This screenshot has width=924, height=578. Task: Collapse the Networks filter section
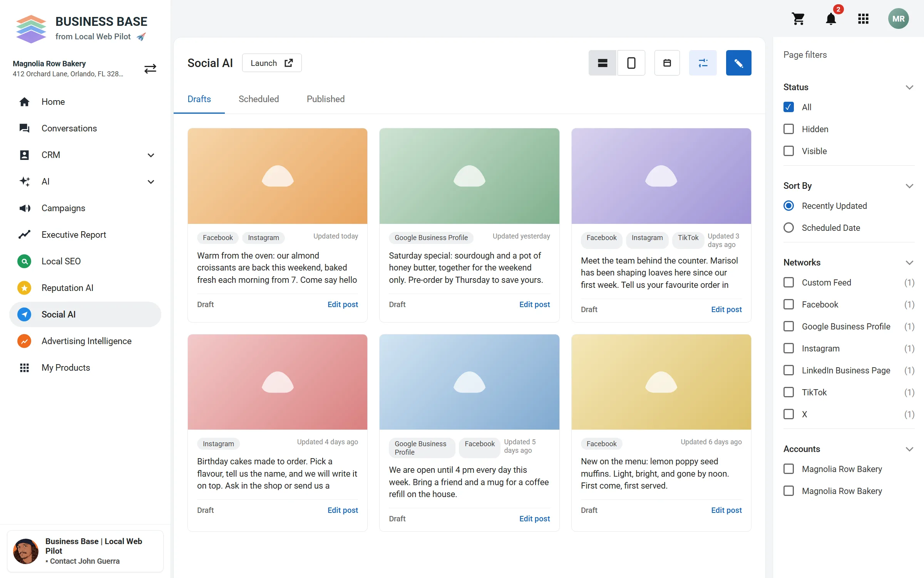tap(909, 262)
